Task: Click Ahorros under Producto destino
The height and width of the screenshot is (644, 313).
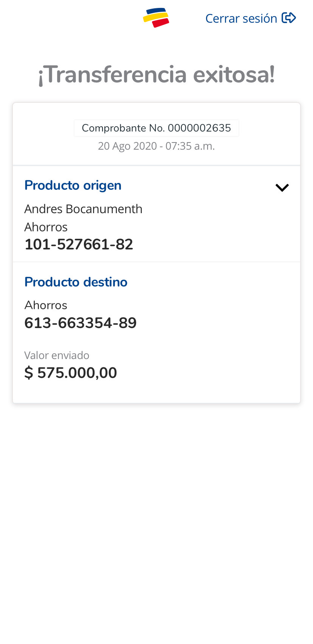Action: point(46,305)
